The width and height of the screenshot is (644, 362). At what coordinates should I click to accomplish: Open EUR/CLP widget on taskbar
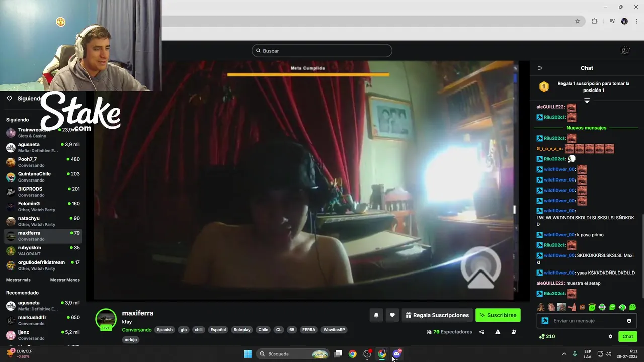tap(19, 354)
